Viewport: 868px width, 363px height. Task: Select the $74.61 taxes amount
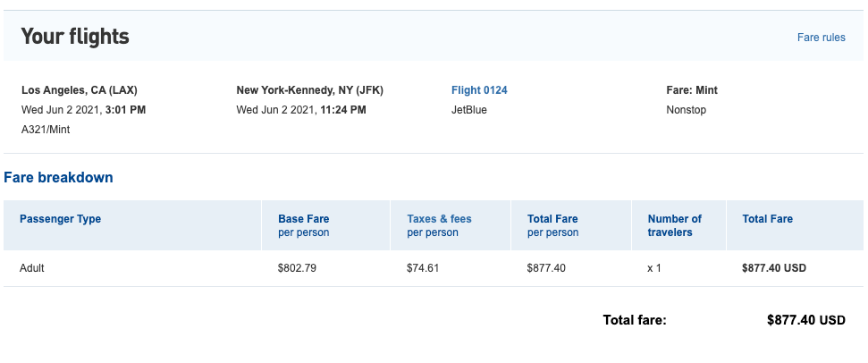click(423, 267)
